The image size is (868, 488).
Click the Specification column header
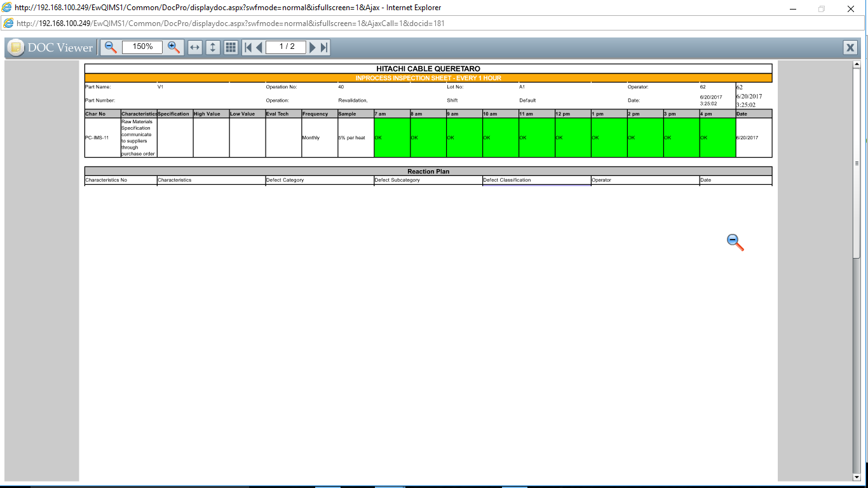[175, 114]
